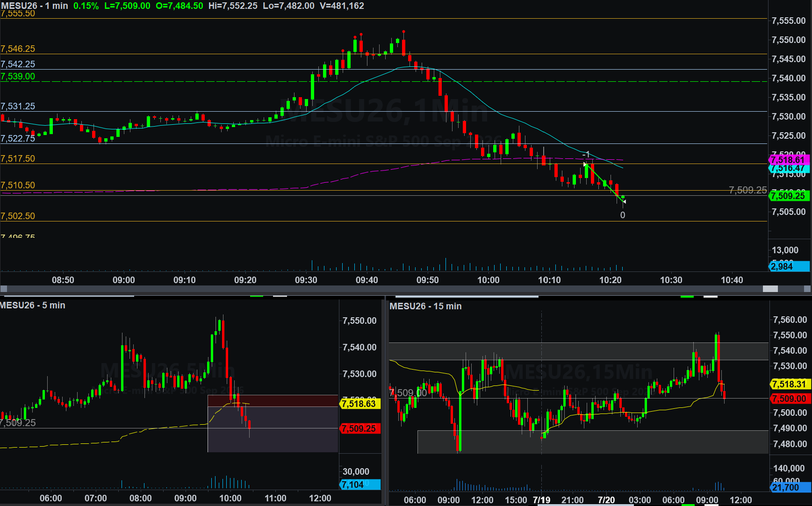
Task: Click the 7,480.00 axis label on 15 min chart
Action: 790,444
